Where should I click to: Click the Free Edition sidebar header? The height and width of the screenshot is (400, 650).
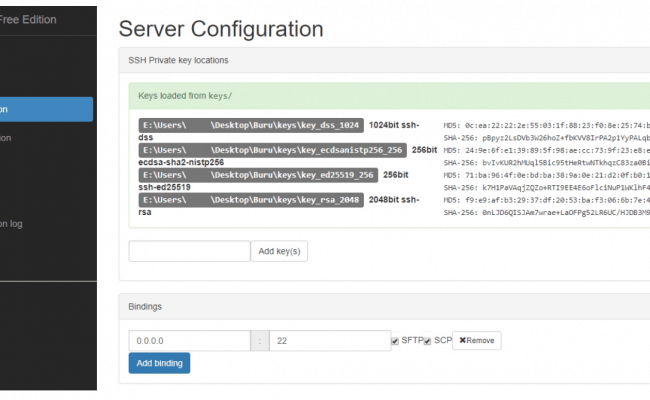[28, 20]
